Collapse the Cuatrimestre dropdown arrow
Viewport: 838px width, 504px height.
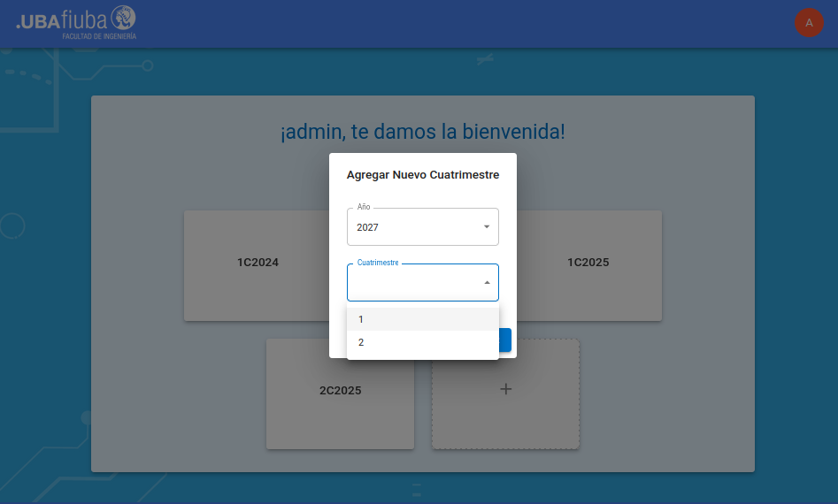pyautogui.click(x=487, y=283)
